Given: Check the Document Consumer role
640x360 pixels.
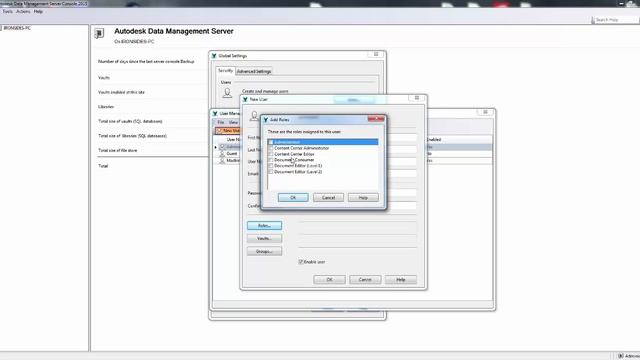Looking at the screenshot, I should [x=271, y=160].
